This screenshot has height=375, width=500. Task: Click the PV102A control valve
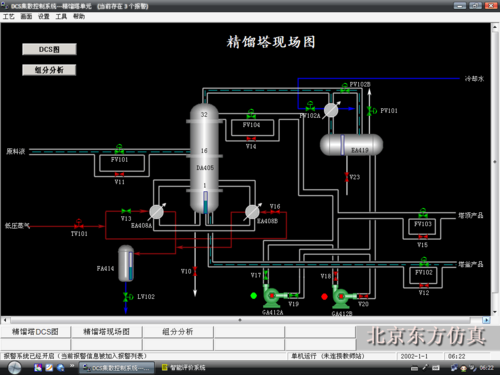[x=310, y=106]
